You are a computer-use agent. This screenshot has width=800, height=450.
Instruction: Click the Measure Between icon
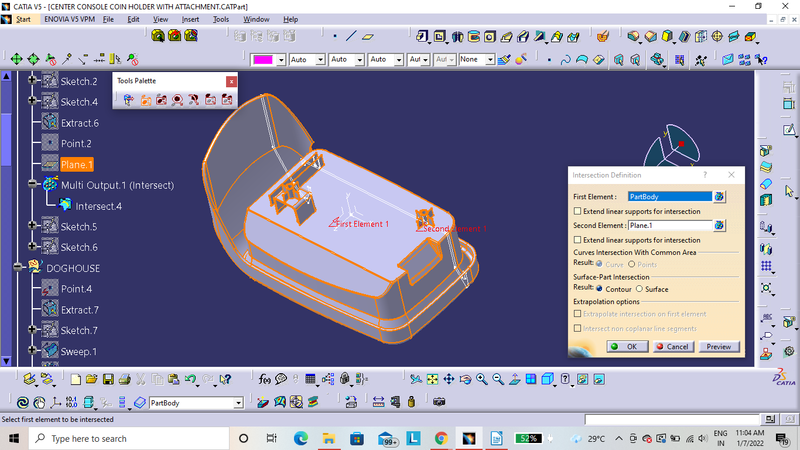click(378, 402)
